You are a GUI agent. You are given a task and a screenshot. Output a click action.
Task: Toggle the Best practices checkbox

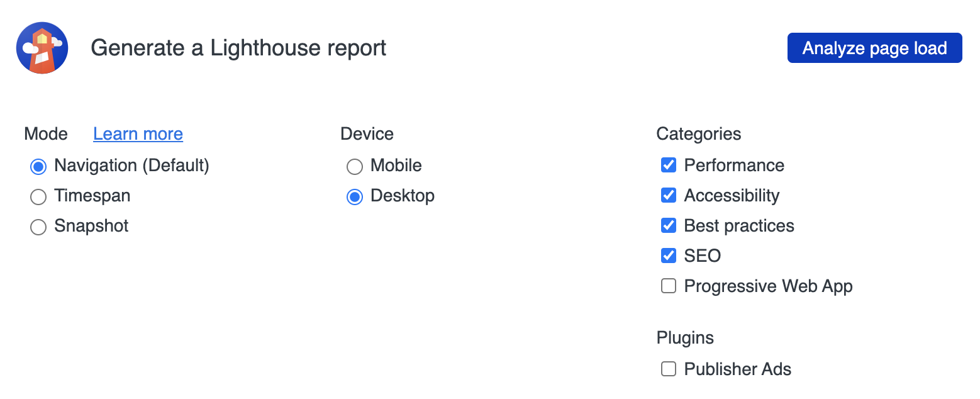click(669, 226)
